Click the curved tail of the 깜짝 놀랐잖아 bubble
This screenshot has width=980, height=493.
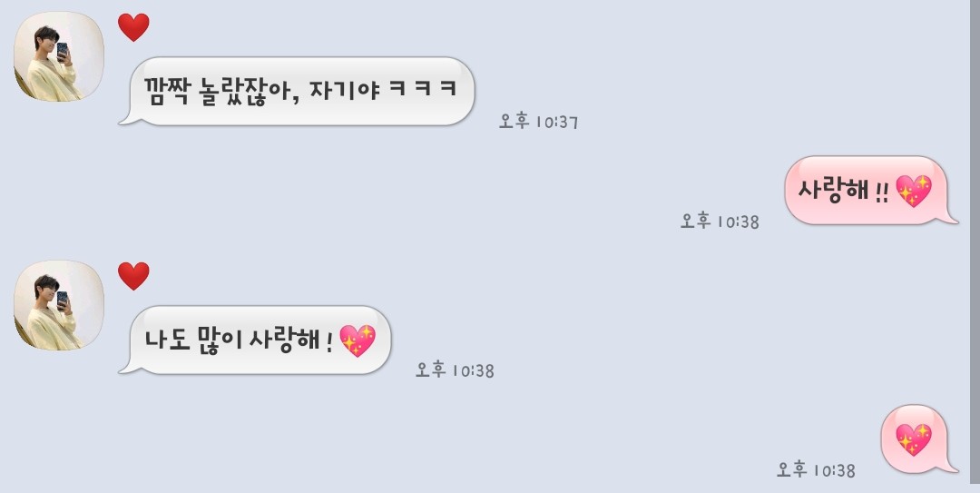(127, 118)
